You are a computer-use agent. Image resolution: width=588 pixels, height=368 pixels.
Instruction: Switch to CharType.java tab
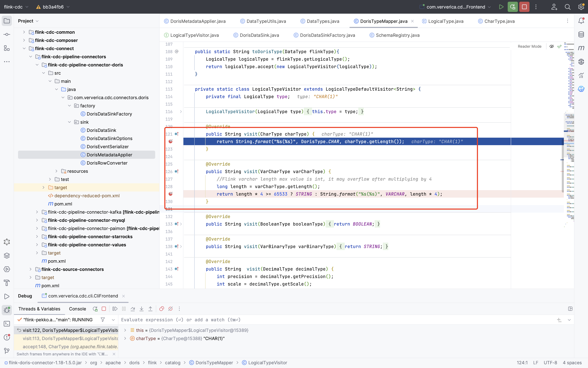pos(496,21)
